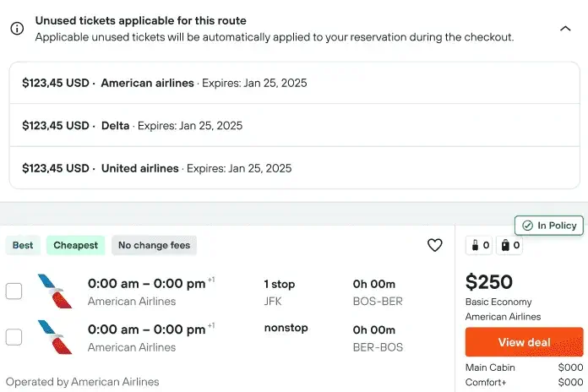This screenshot has height=392, width=588.
Task: Click the info icon beside Unused tickets heading
Action: [17, 29]
